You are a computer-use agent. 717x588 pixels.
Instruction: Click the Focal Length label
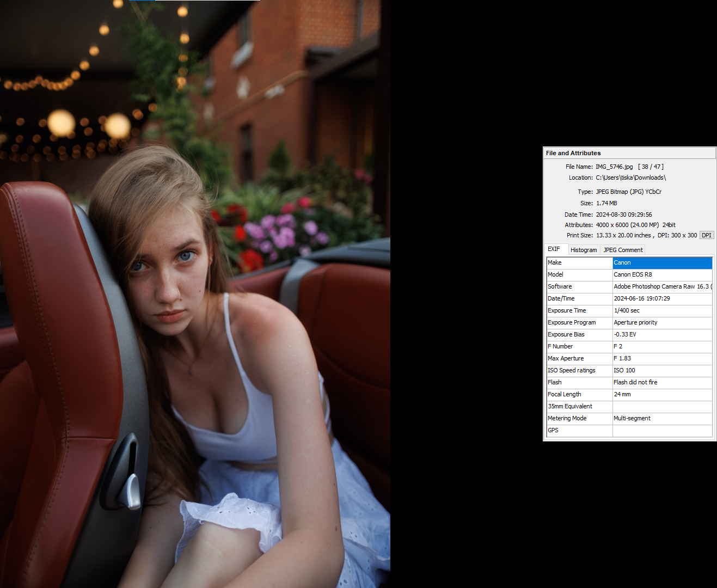point(579,394)
